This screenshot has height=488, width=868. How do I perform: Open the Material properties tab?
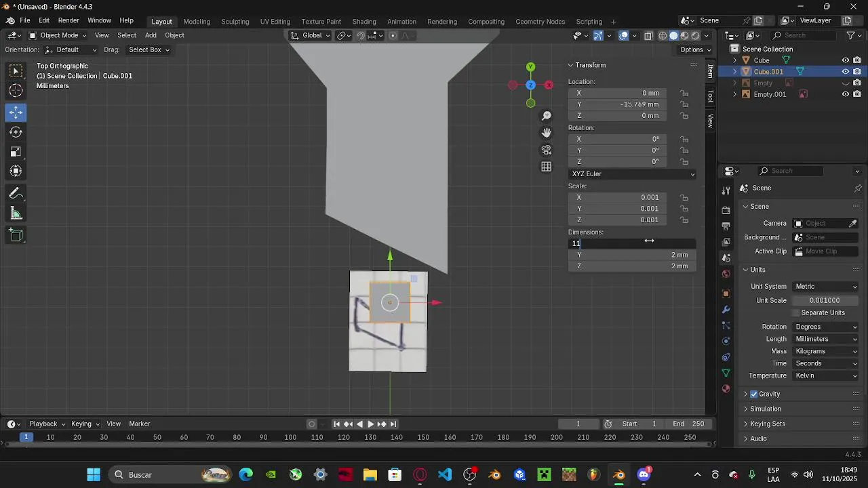coord(726,389)
